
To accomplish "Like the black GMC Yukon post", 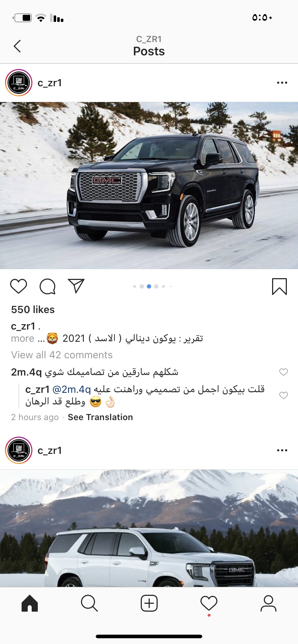I will [18, 286].
